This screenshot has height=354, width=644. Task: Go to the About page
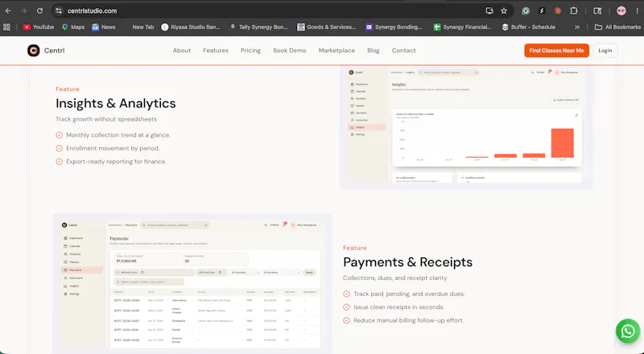182,51
